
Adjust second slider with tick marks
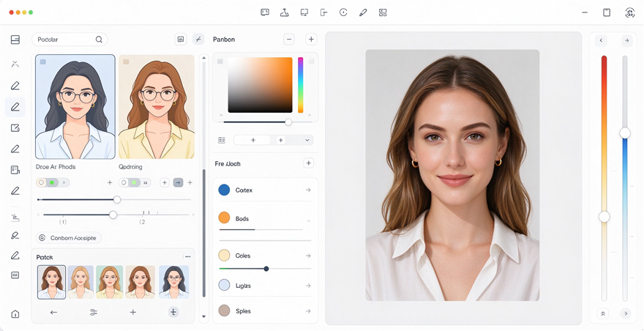pyautogui.click(x=113, y=215)
